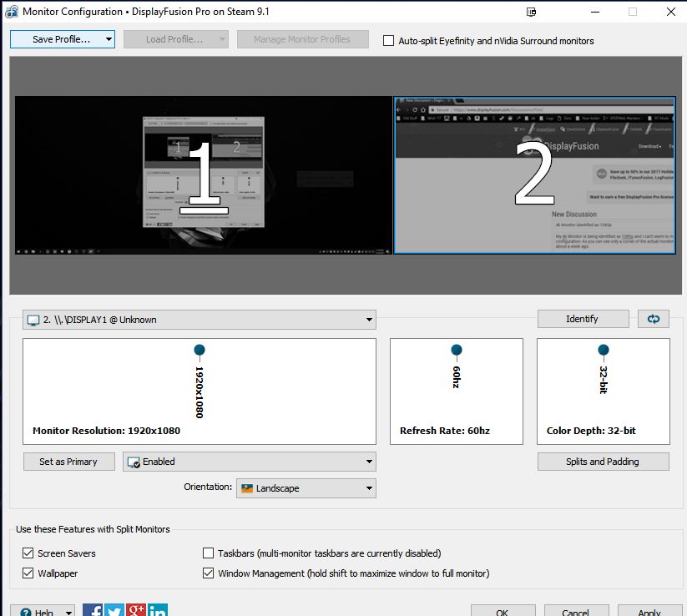Click the 60hz refresh rate slider handle
This screenshot has width=687, height=616.
pyautogui.click(x=457, y=350)
